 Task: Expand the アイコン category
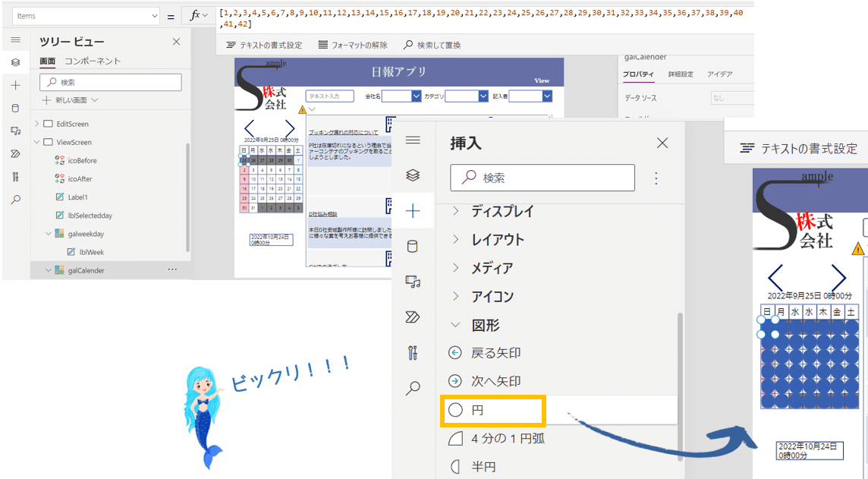coord(455,296)
